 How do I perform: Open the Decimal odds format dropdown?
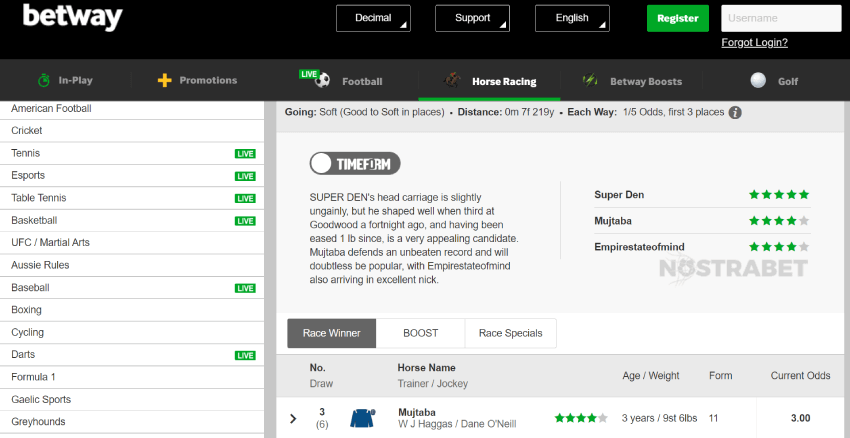[x=373, y=18]
